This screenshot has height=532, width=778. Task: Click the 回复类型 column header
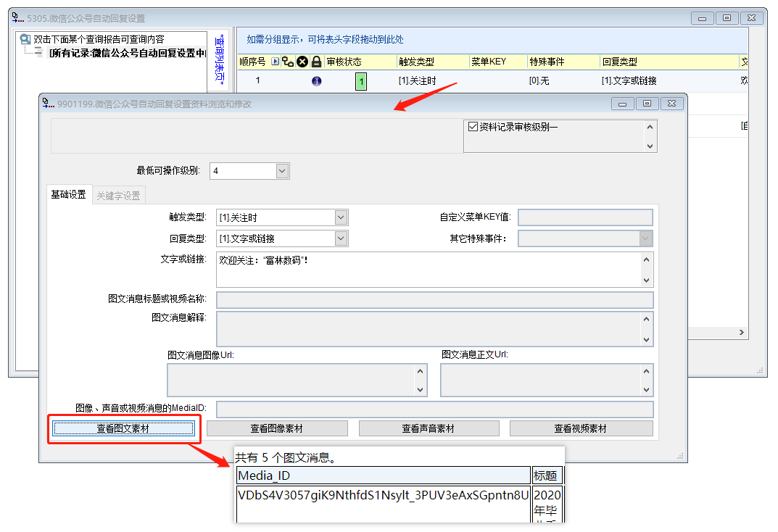click(669, 62)
